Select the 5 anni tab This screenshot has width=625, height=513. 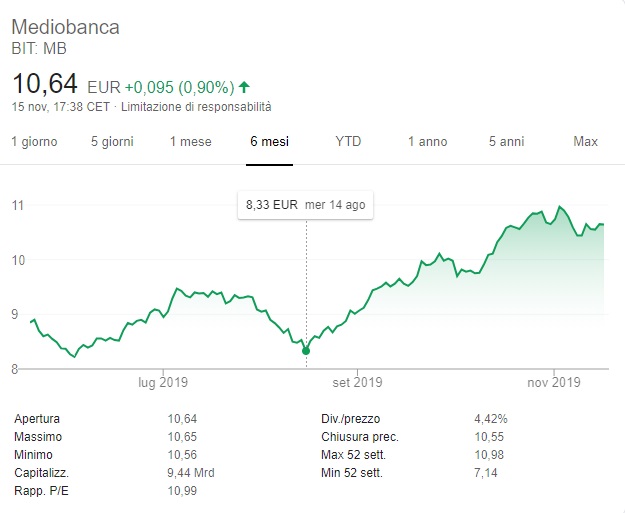coord(506,142)
